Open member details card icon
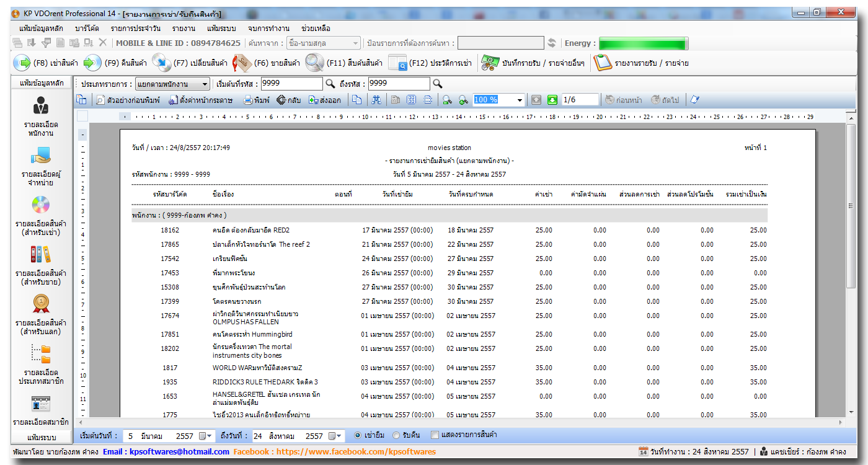Viewport: 868px width, 465px height. 41,404
